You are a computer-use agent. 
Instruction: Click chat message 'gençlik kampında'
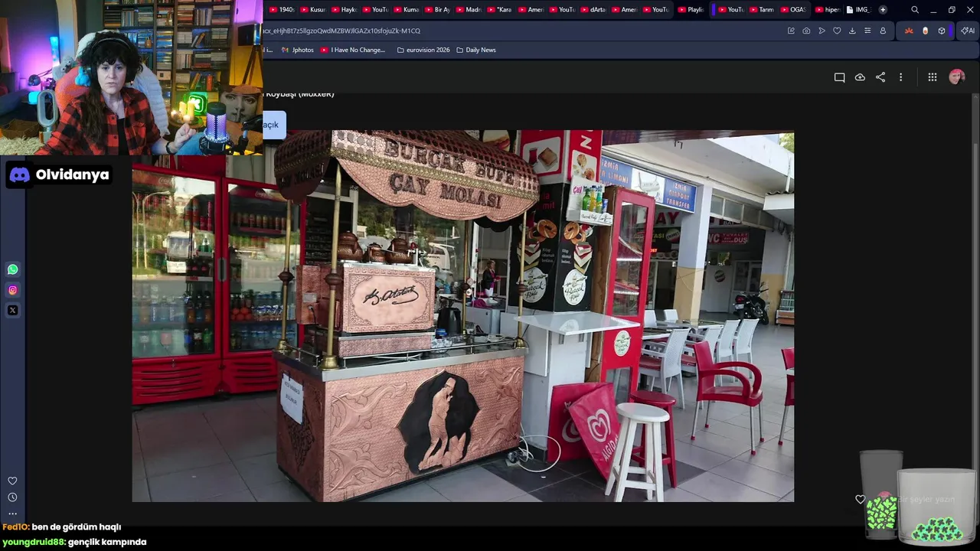pos(106,542)
